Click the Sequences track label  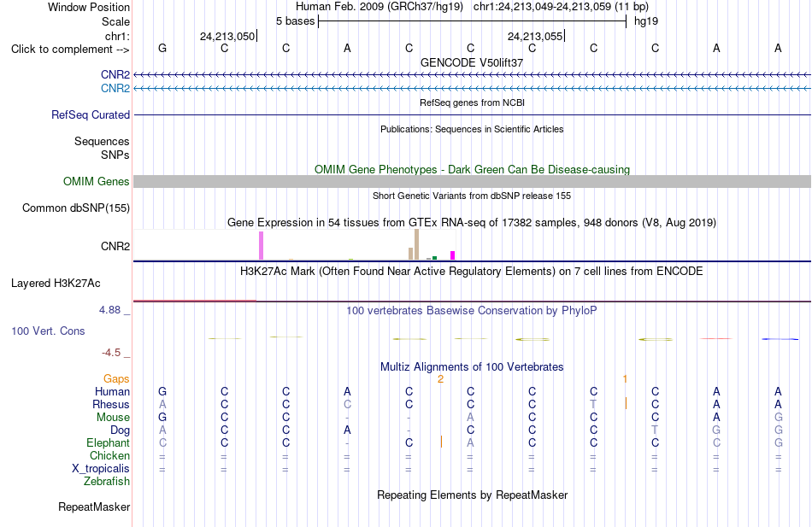pos(102,141)
